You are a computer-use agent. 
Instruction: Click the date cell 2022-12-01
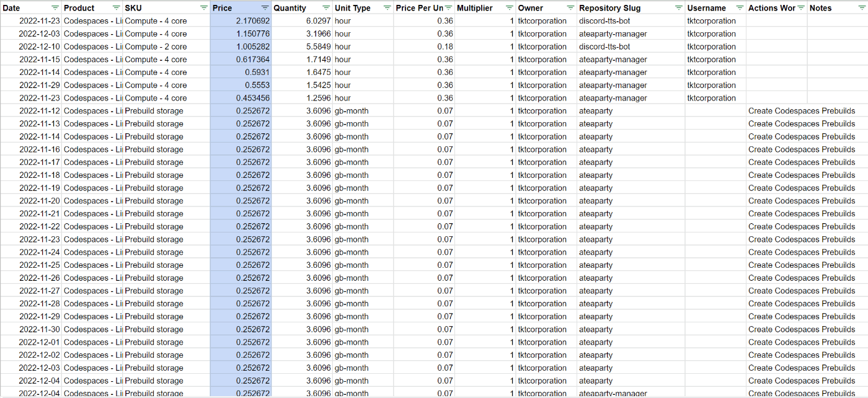(x=31, y=342)
